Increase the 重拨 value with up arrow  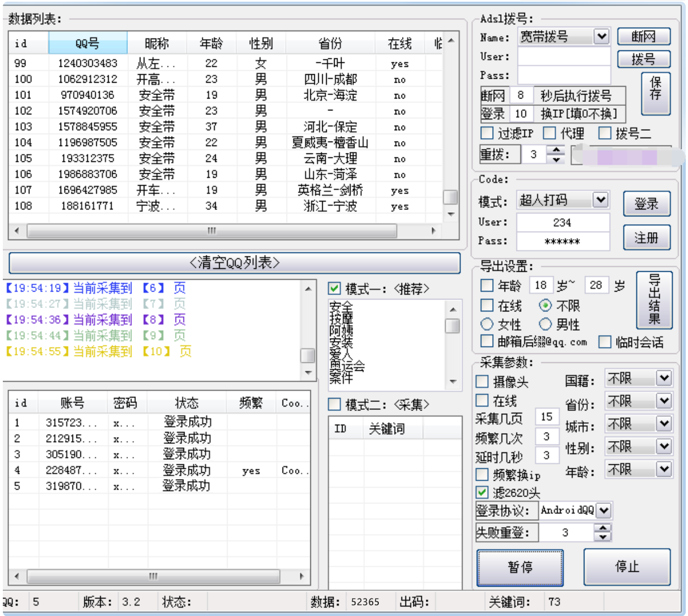point(557,149)
